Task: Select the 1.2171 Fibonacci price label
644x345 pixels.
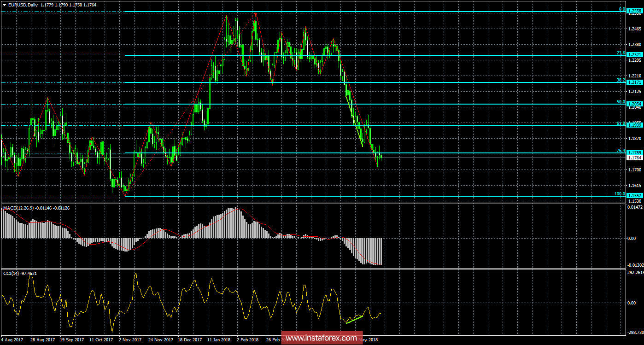Action: (635, 82)
